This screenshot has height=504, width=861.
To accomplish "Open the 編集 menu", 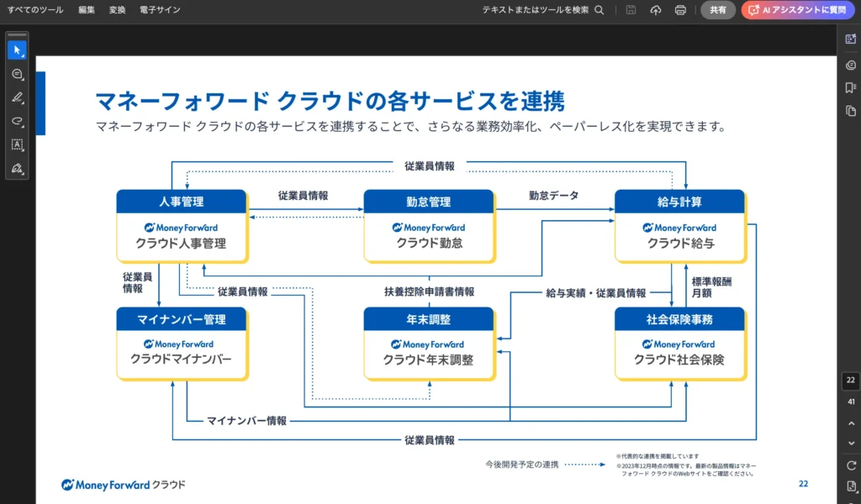I will tap(87, 10).
